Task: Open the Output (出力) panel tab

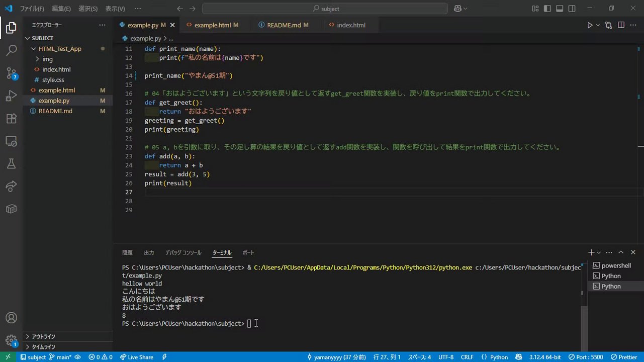Action: coord(149,252)
